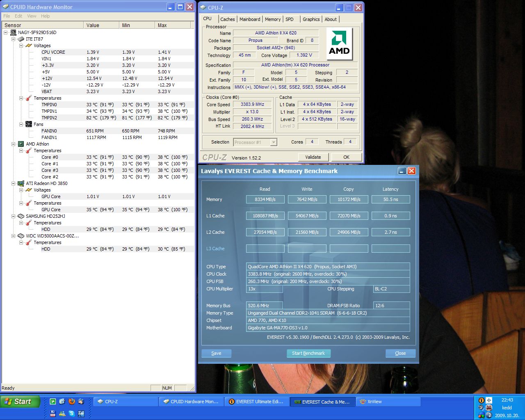
Task: Collapse the AMD Athlon node
Action: pyautogui.click(x=13, y=144)
